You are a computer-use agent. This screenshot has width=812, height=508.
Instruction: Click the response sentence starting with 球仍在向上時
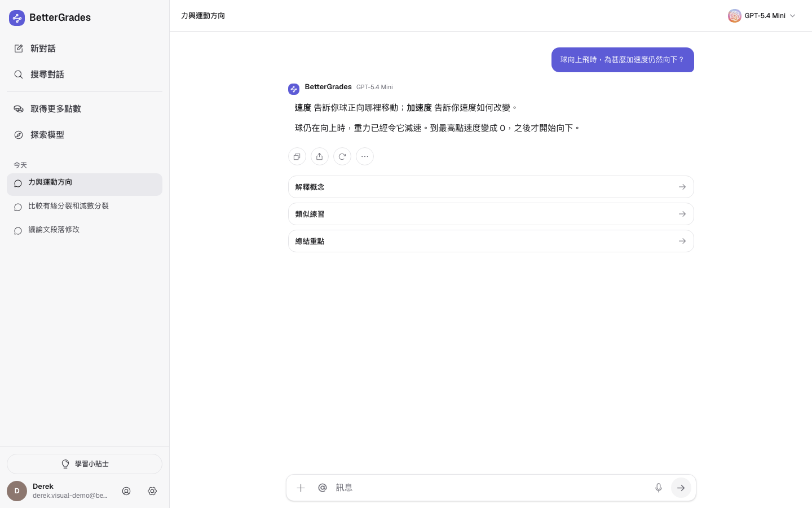(438, 128)
